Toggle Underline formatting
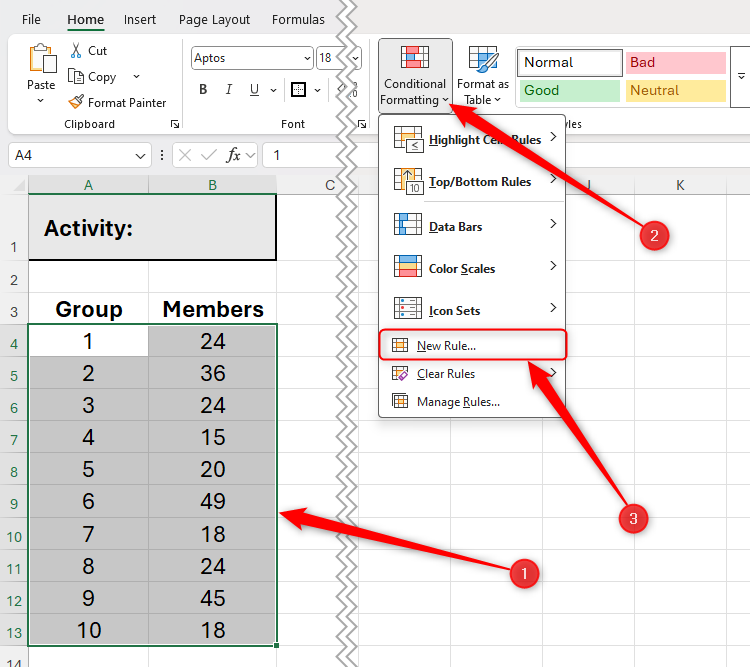Image resolution: width=750 pixels, height=667 pixels. point(255,90)
